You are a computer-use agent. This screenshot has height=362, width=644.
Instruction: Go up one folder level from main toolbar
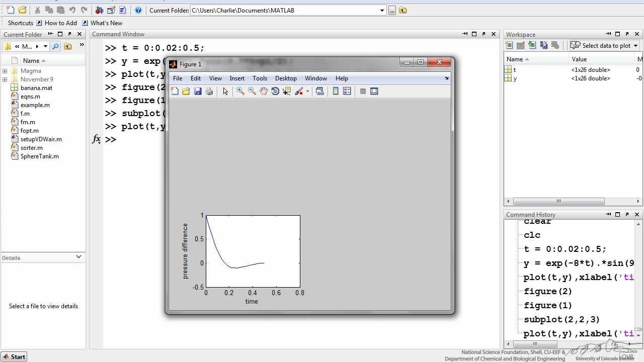[403, 10]
